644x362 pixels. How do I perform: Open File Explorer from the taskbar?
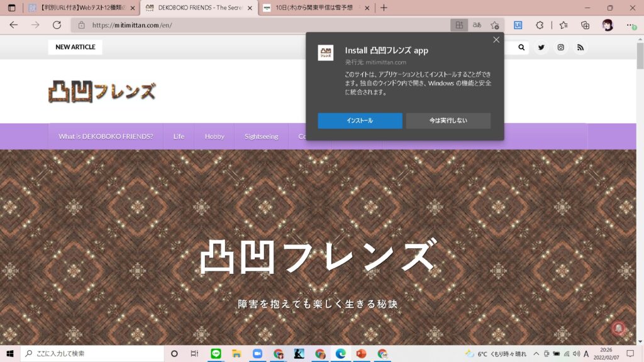236,354
